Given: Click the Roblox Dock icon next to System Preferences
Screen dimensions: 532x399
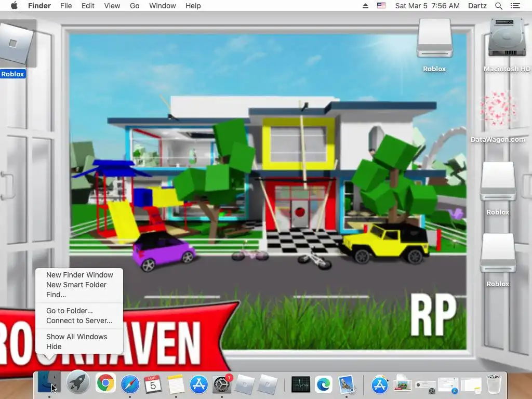Looking at the screenshot, I should pyautogui.click(x=244, y=384).
